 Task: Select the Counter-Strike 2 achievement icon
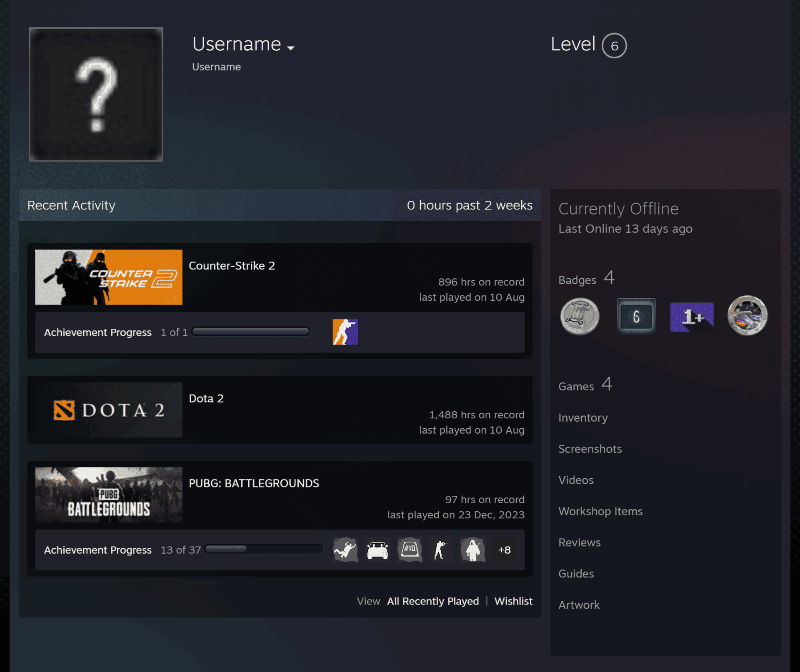[345, 332]
